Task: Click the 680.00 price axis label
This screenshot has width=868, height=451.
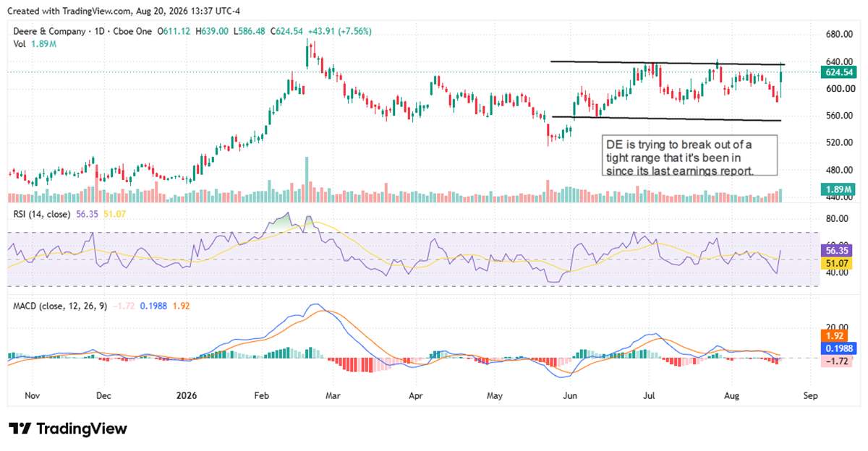Action: pos(839,34)
